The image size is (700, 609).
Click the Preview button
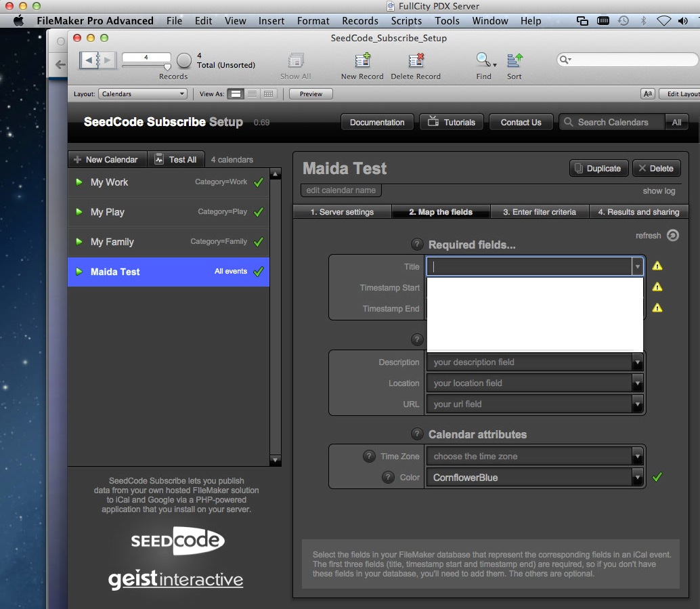click(311, 94)
